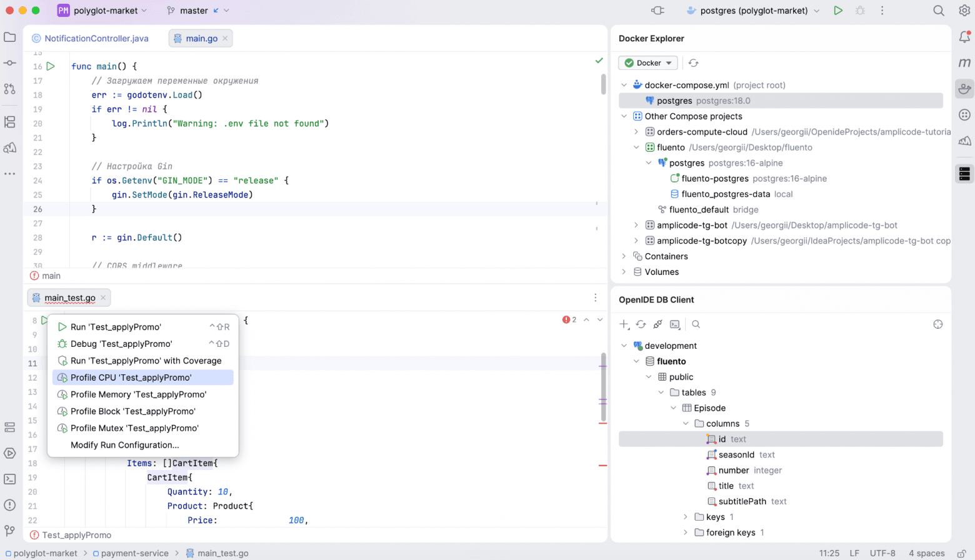Screen dimensions: 975x560
Task: Open the Maven tool window icon
Action: [964, 63]
